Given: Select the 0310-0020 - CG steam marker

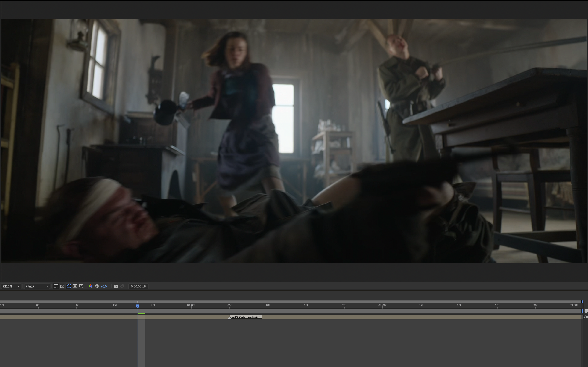Looking at the screenshot, I should tap(246, 317).
